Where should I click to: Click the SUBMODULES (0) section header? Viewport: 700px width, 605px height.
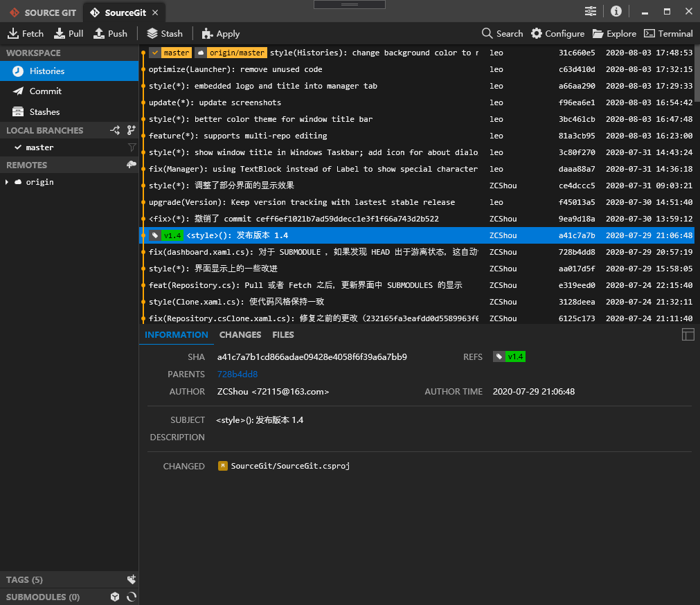(69, 597)
